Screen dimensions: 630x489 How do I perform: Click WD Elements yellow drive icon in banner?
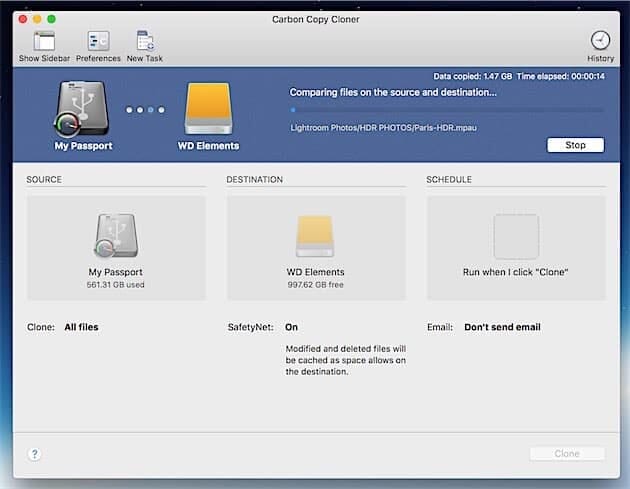(208, 108)
